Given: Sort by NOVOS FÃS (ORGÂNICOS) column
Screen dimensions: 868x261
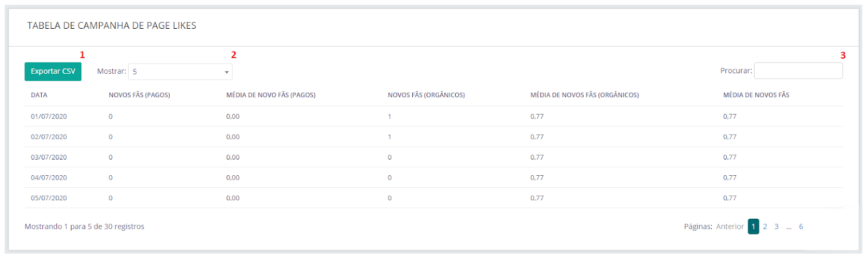Looking at the screenshot, I should coord(426,95).
